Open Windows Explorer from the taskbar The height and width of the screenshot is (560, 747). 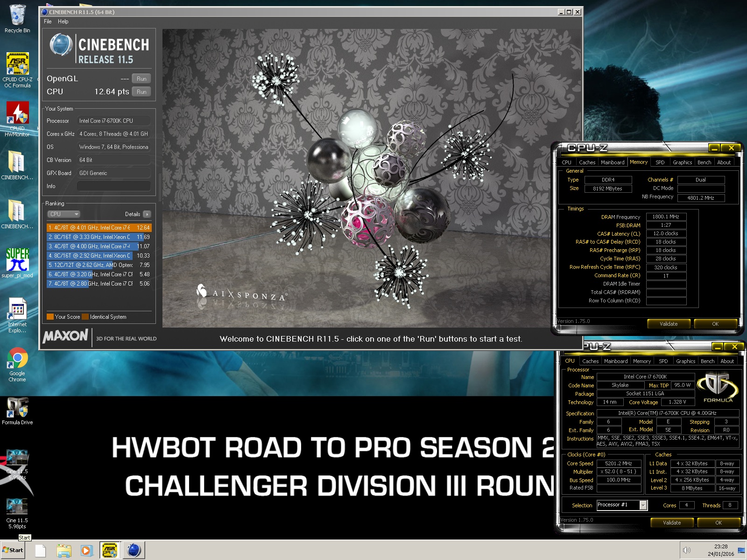pos(63,551)
